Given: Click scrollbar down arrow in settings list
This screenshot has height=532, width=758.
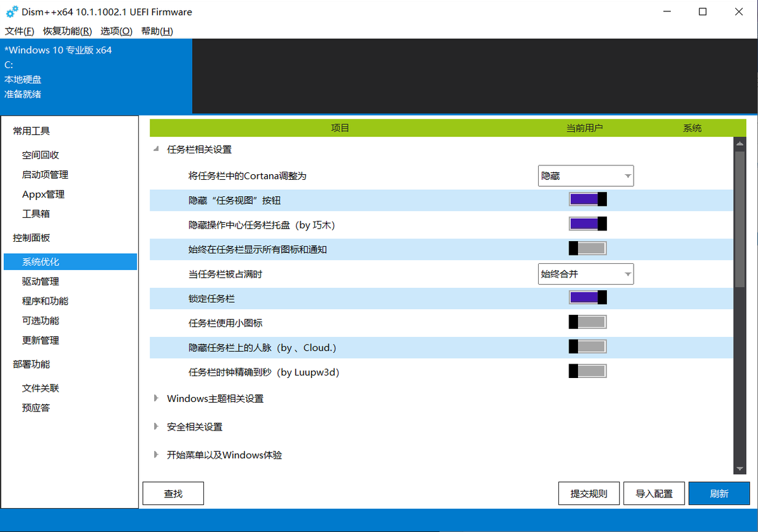Looking at the screenshot, I should 740,469.
